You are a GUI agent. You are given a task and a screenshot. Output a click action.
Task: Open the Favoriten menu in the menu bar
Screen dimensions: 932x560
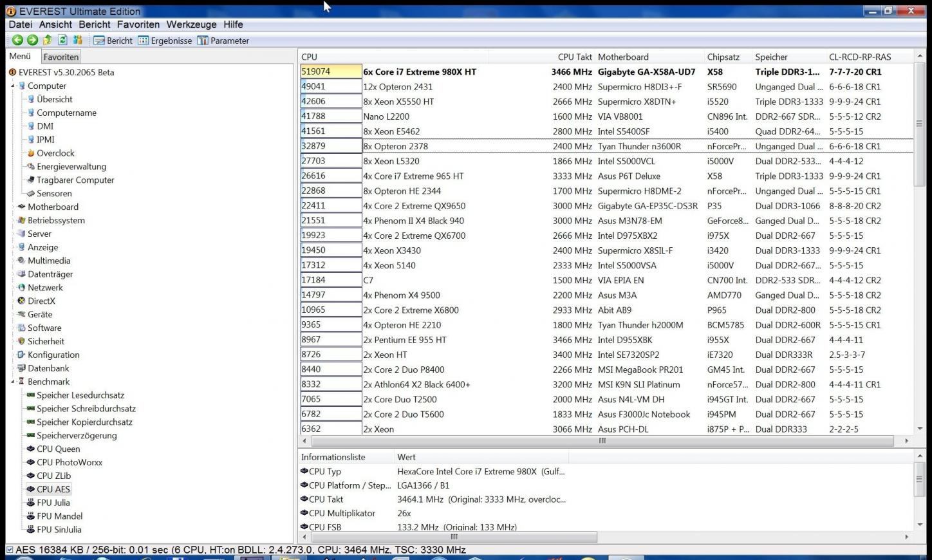138,24
